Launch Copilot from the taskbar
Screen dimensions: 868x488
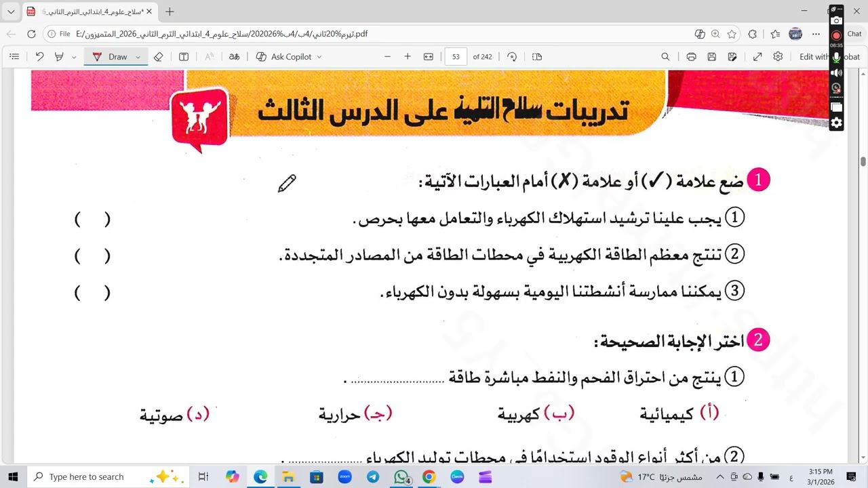pos(233,476)
